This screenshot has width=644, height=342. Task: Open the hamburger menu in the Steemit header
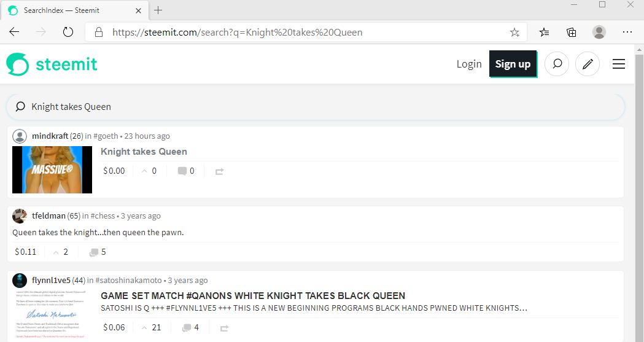click(619, 64)
